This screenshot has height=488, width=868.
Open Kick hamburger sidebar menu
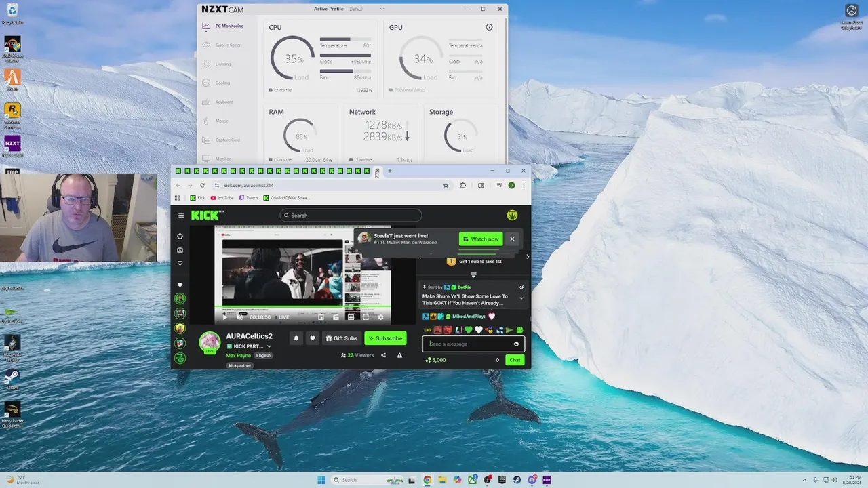click(181, 215)
